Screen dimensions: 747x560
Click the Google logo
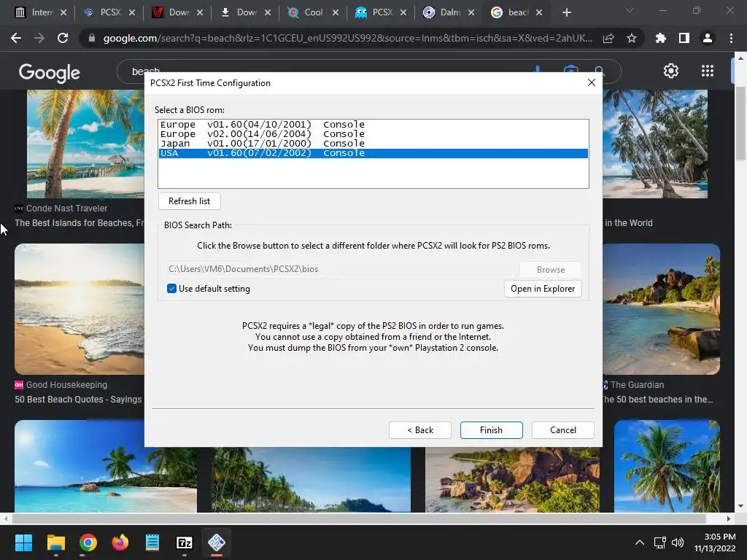50,72
